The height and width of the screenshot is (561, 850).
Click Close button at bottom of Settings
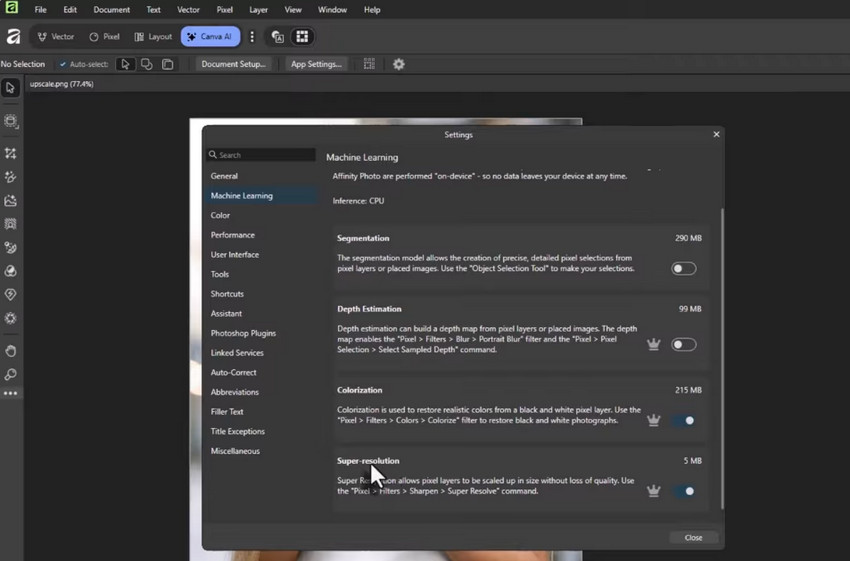point(693,538)
